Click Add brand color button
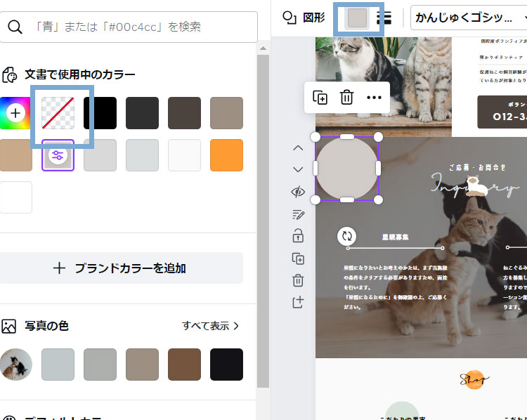The width and height of the screenshot is (527, 420). (122, 268)
